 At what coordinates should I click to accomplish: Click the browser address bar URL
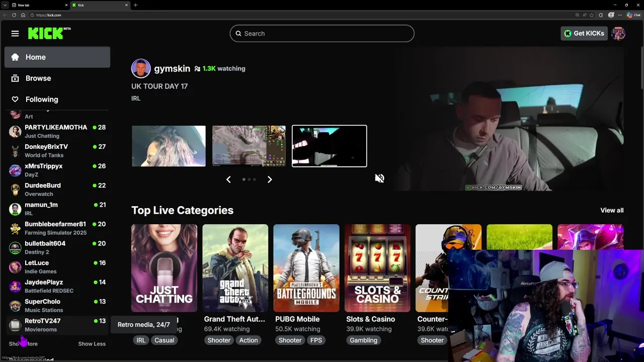pos(49,15)
